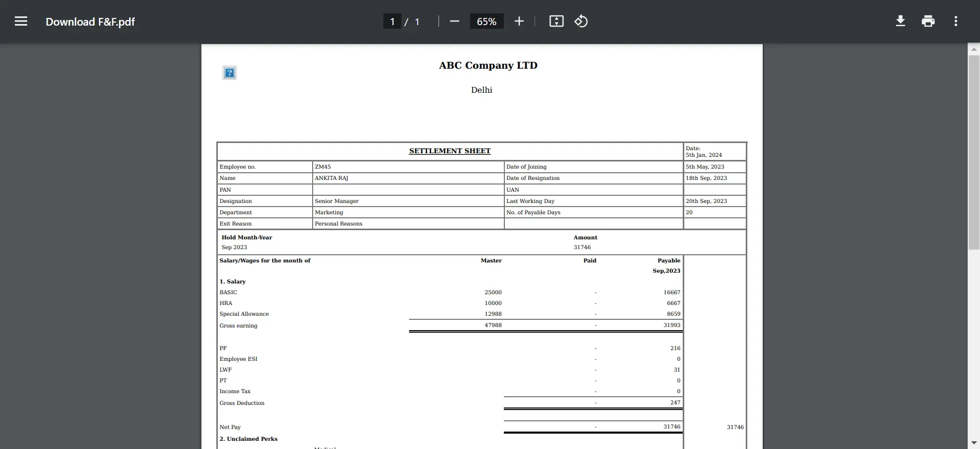
Task: Click the Marketing department value
Action: 329,212
